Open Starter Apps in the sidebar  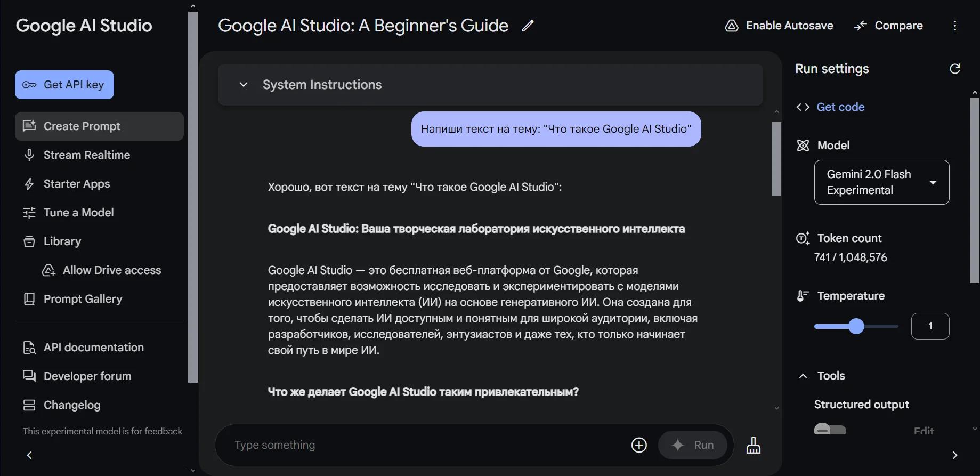[x=99, y=184]
